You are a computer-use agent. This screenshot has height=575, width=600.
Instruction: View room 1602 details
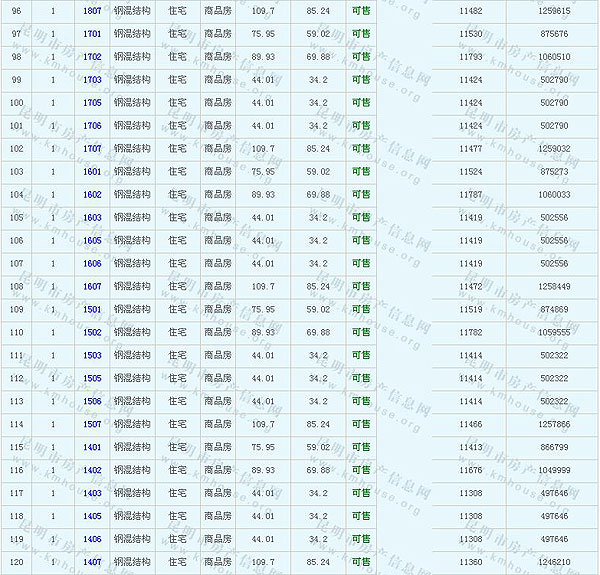coord(92,194)
